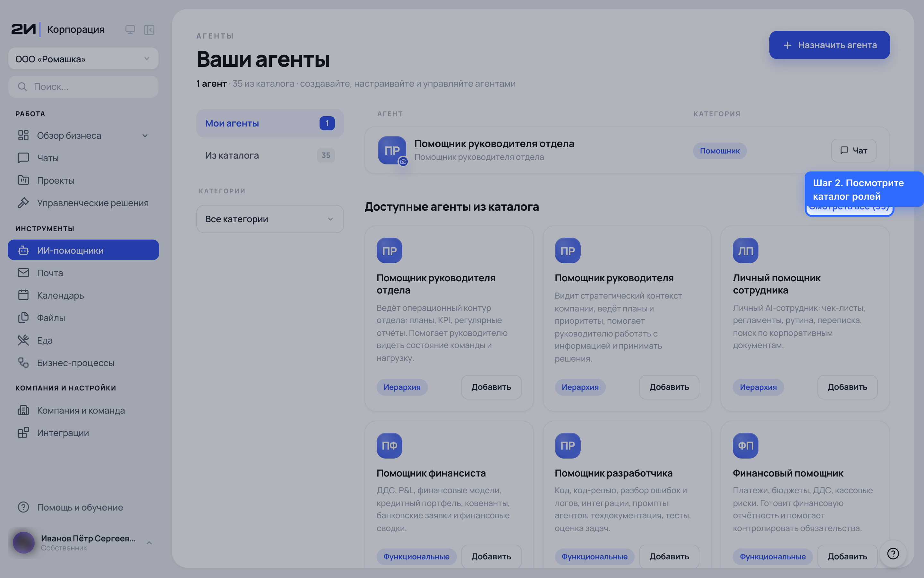Add the Финансовый помощник agent
The width and height of the screenshot is (924, 578).
[x=847, y=556]
